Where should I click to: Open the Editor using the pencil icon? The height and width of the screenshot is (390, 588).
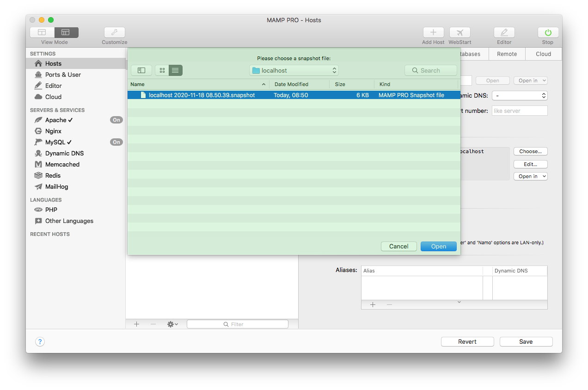[x=504, y=32]
